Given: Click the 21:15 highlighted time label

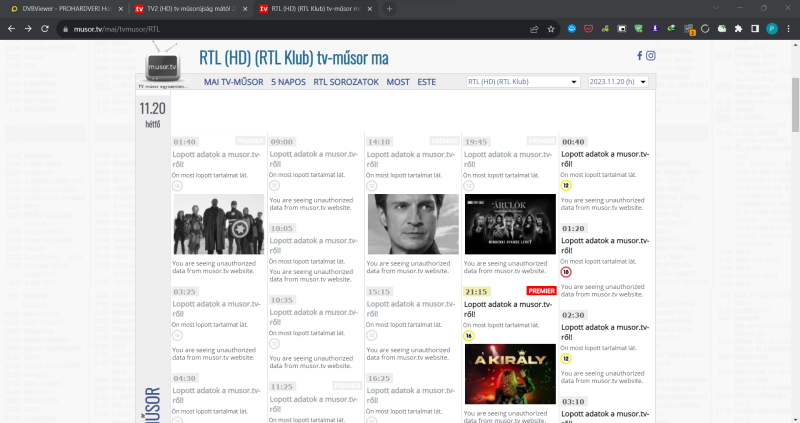Looking at the screenshot, I should pyautogui.click(x=476, y=292).
